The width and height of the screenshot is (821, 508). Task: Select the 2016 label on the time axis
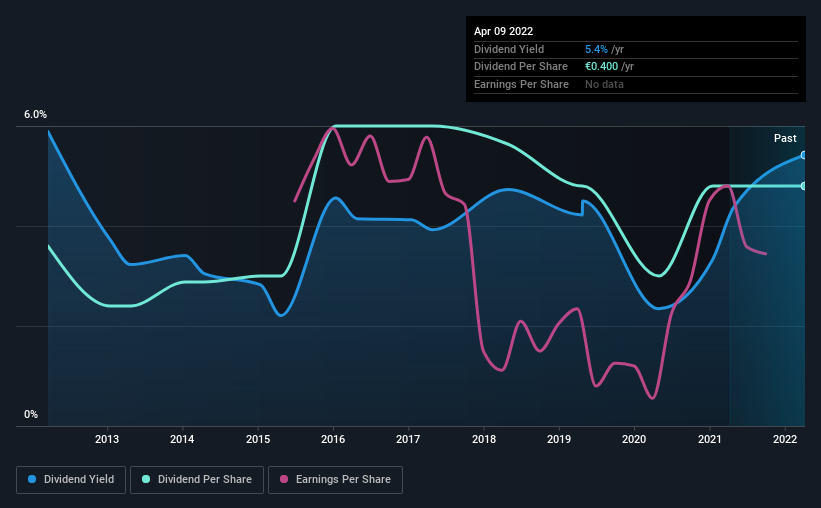[333, 439]
